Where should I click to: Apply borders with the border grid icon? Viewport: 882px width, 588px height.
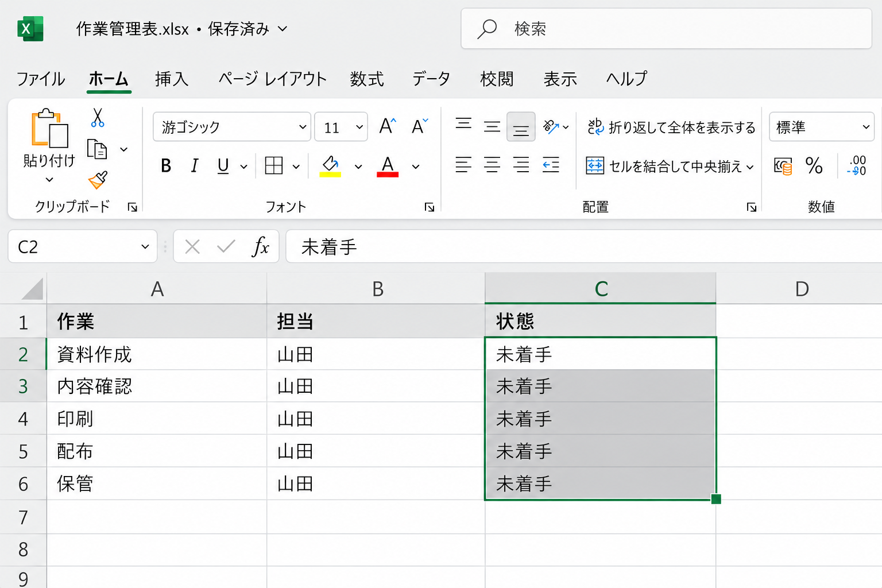click(x=274, y=166)
